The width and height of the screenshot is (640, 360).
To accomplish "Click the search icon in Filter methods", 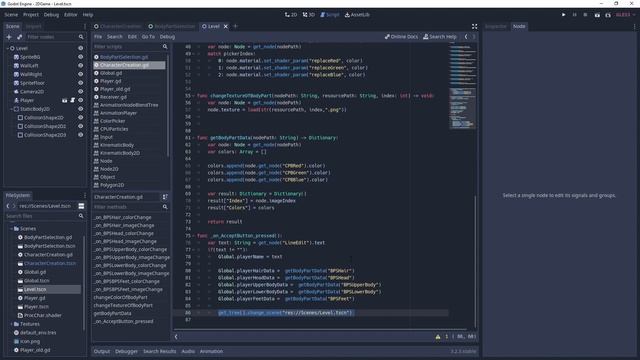I will point(165,207).
